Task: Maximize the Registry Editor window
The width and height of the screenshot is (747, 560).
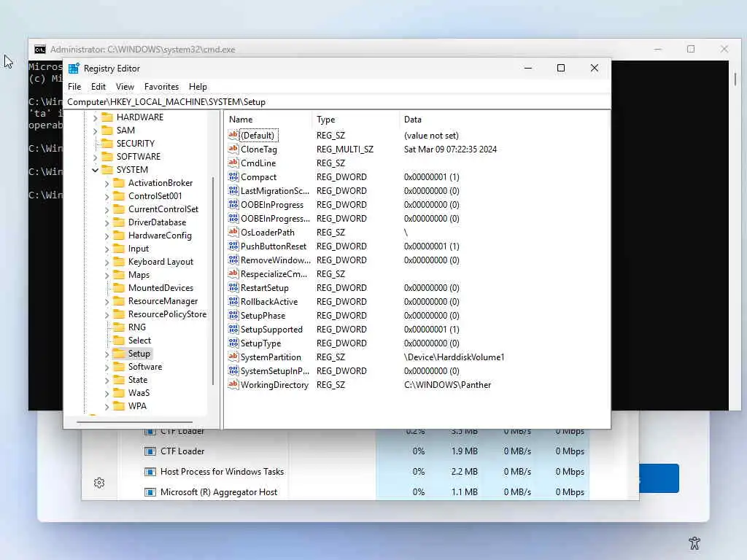Action: (561, 68)
